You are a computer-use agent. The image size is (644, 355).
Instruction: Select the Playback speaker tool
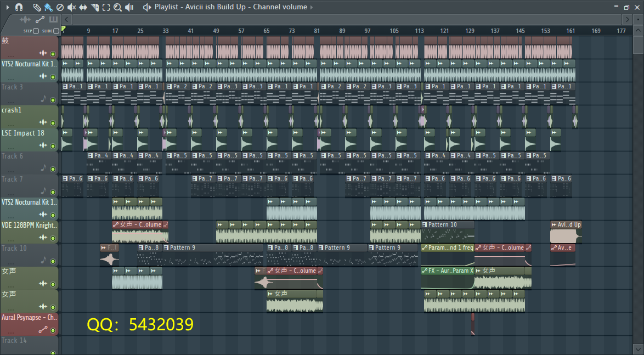point(129,7)
